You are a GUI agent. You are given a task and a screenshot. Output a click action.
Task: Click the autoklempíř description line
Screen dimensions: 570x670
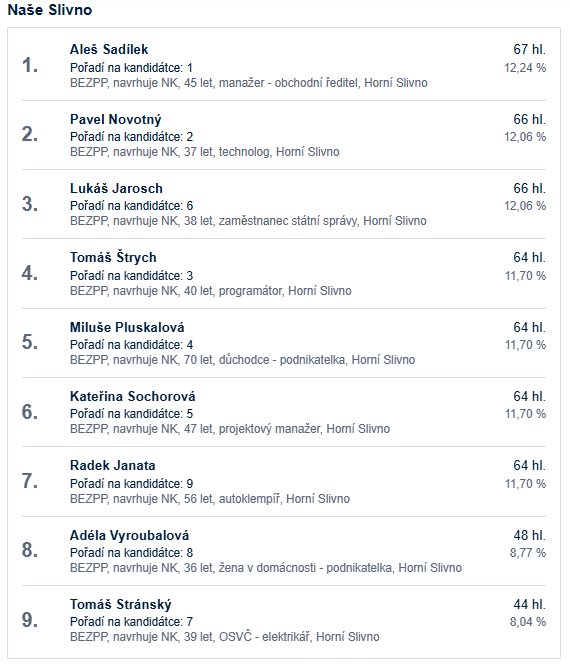210,499
